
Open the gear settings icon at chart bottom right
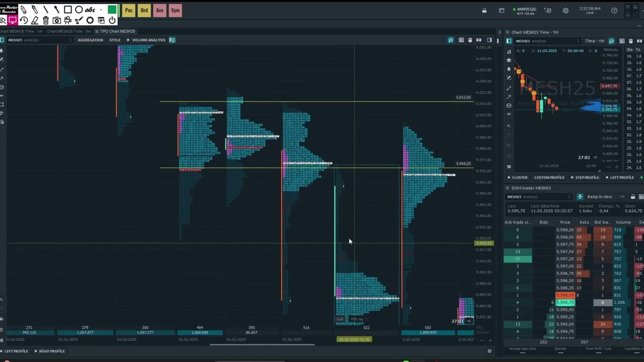click(x=490, y=351)
